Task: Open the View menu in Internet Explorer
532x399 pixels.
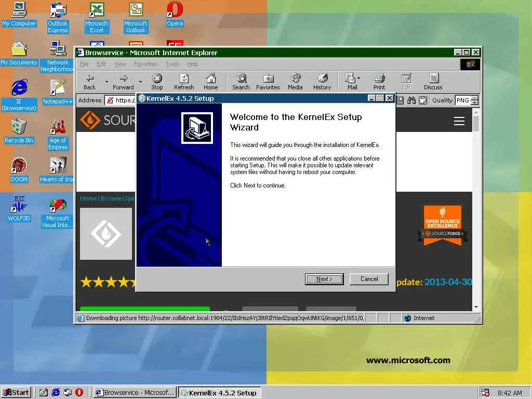Action: [x=120, y=64]
